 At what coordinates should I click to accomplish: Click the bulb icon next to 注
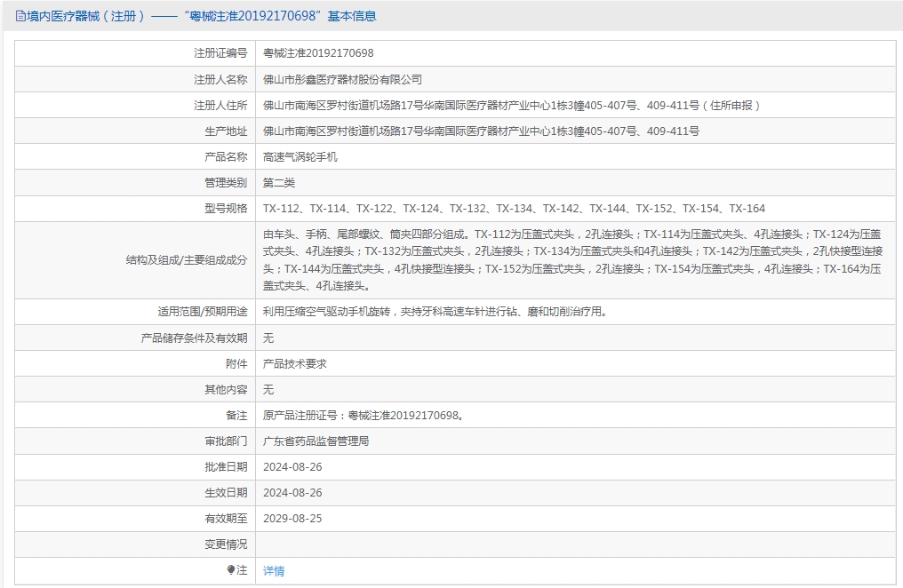click(231, 569)
